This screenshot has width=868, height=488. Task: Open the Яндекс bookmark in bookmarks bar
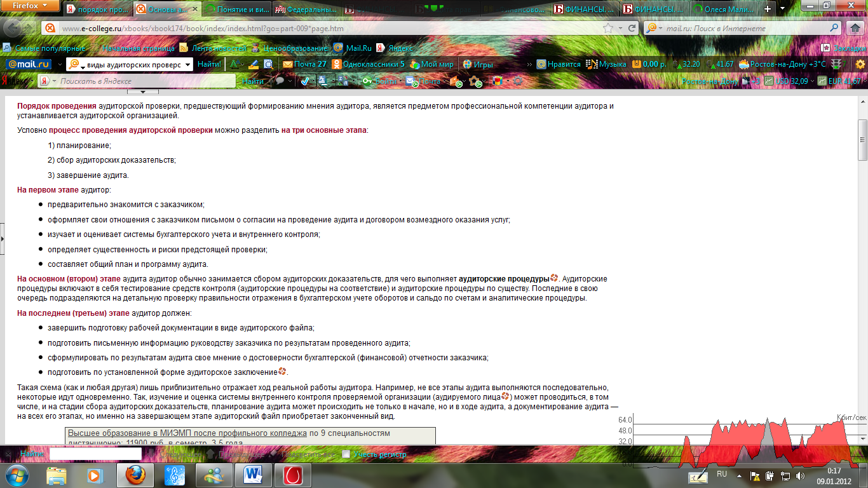coord(395,48)
